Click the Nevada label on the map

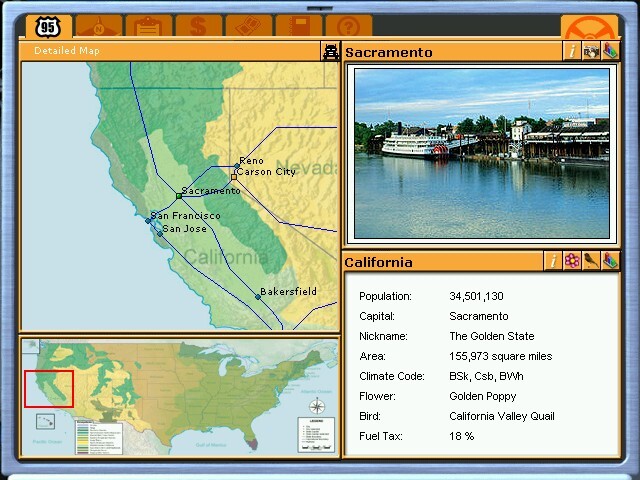point(307,168)
